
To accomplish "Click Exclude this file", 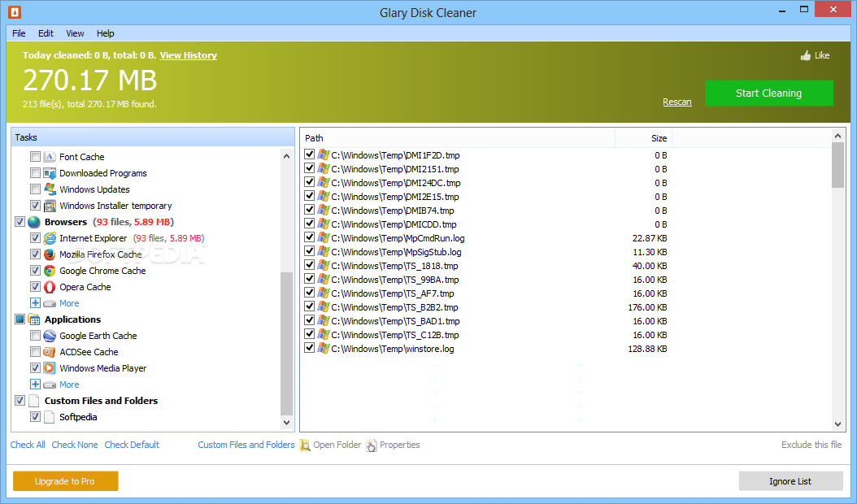I will (811, 445).
